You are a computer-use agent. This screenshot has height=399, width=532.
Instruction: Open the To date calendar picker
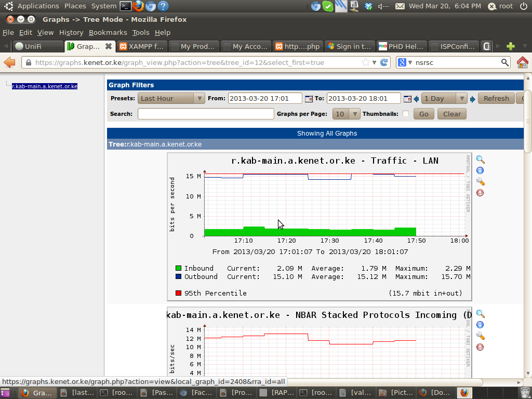(x=407, y=99)
